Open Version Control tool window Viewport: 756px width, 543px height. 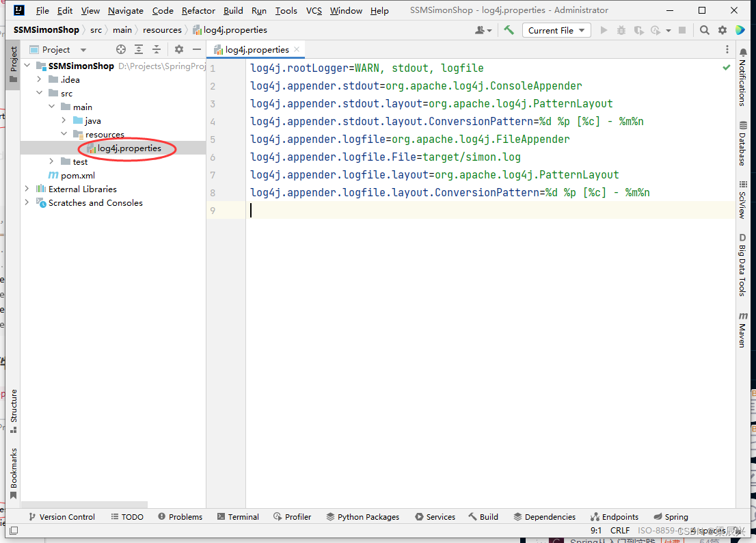[x=62, y=516]
